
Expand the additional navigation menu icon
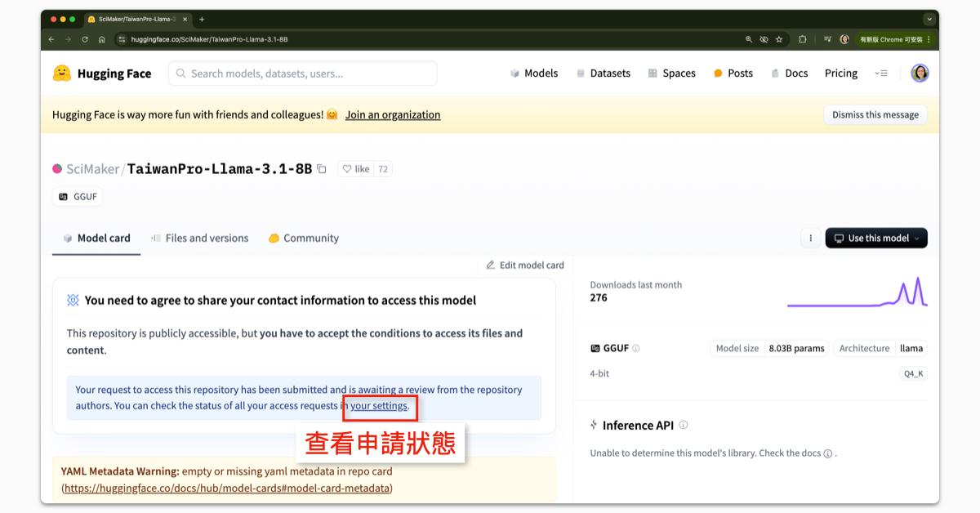[x=881, y=74]
